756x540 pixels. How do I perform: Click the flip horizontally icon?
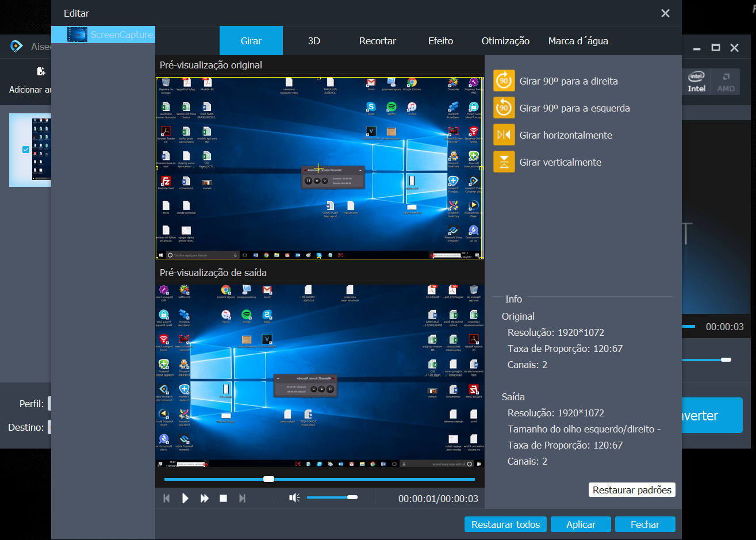pyautogui.click(x=504, y=135)
